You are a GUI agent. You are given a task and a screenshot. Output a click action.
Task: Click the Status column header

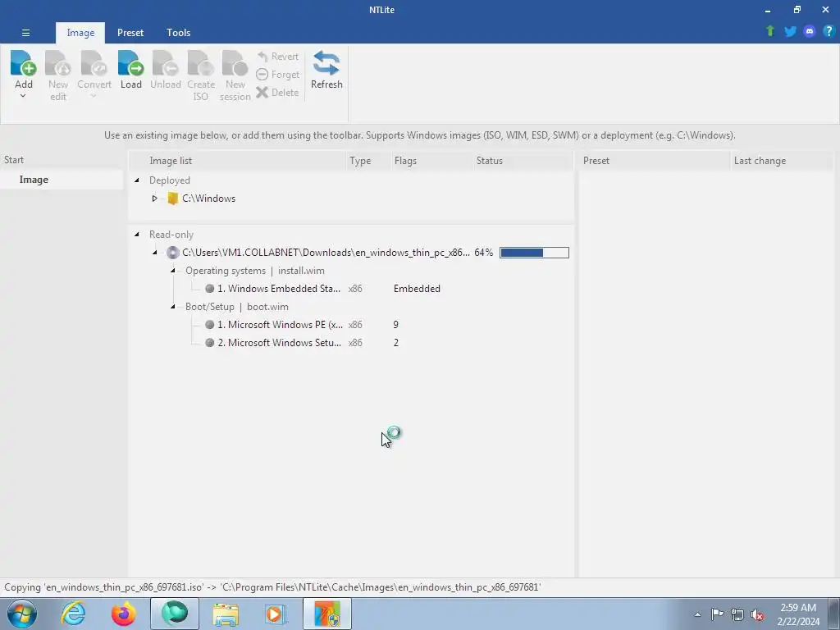523,161
